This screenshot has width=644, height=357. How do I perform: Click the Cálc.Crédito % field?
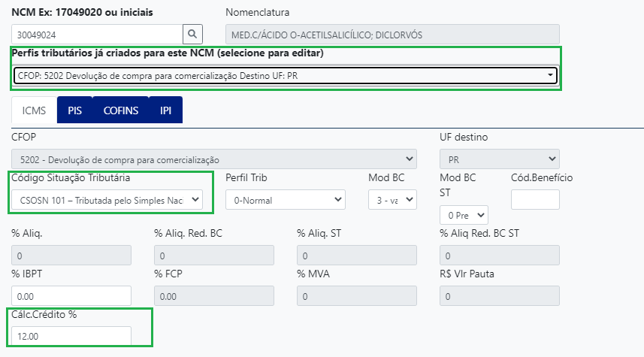71,335
